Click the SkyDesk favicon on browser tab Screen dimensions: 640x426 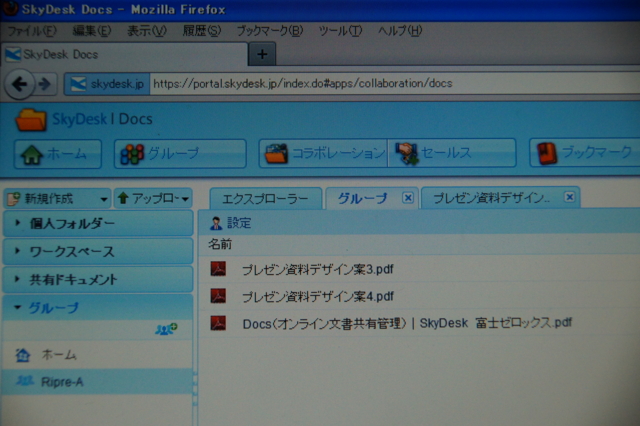point(13,54)
